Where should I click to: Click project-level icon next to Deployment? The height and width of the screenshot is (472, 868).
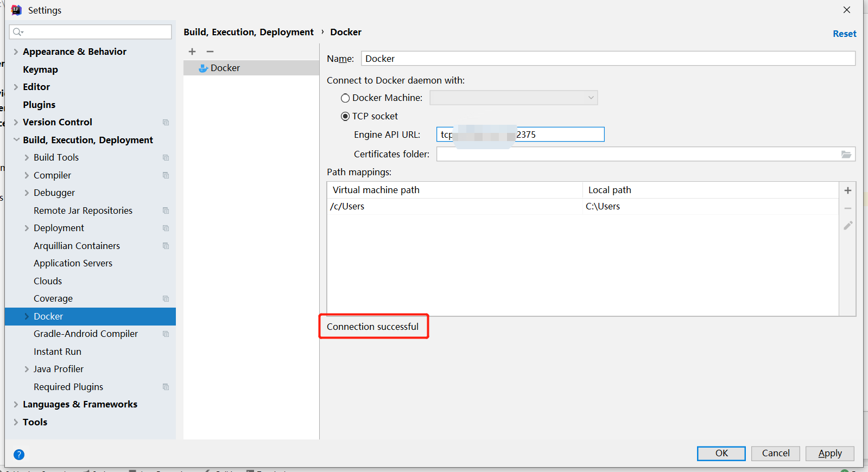click(x=166, y=228)
